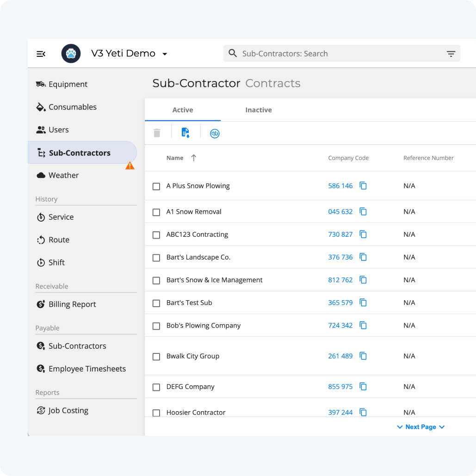Click the Sub-Contractors search field

pos(342,54)
